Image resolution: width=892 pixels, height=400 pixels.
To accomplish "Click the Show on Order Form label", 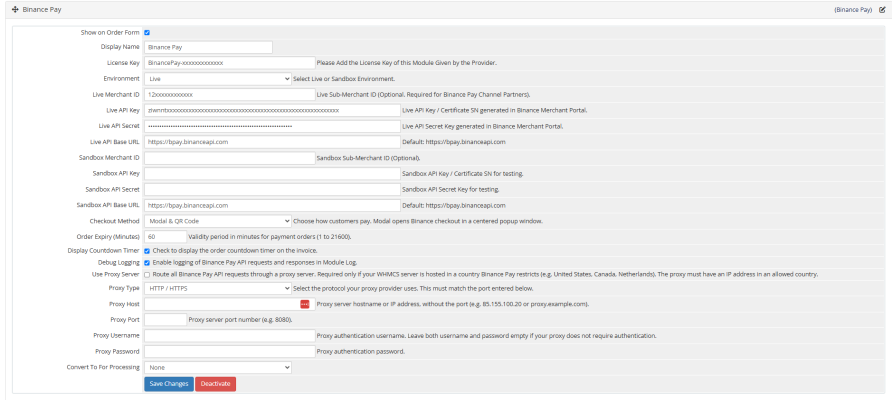I will (x=110, y=32).
